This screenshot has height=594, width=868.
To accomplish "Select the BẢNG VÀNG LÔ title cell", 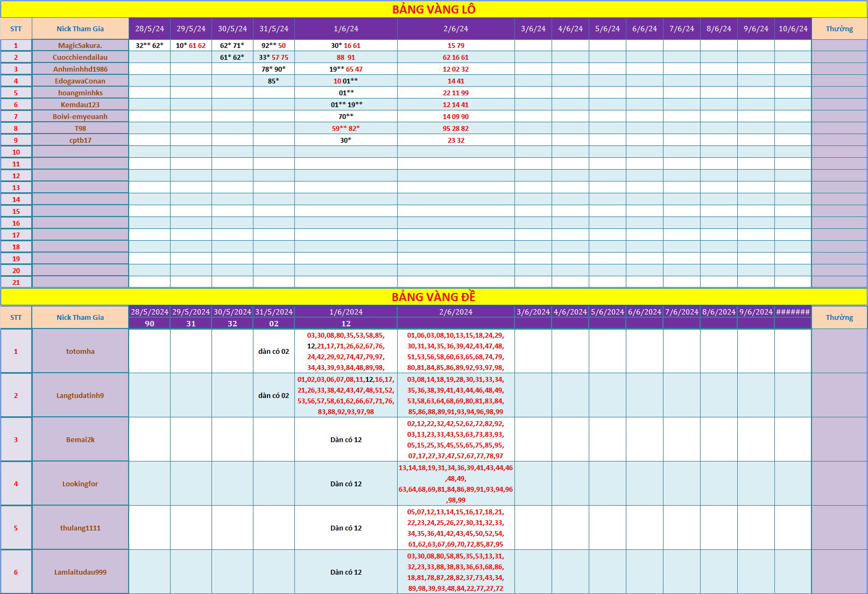I will [434, 9].
